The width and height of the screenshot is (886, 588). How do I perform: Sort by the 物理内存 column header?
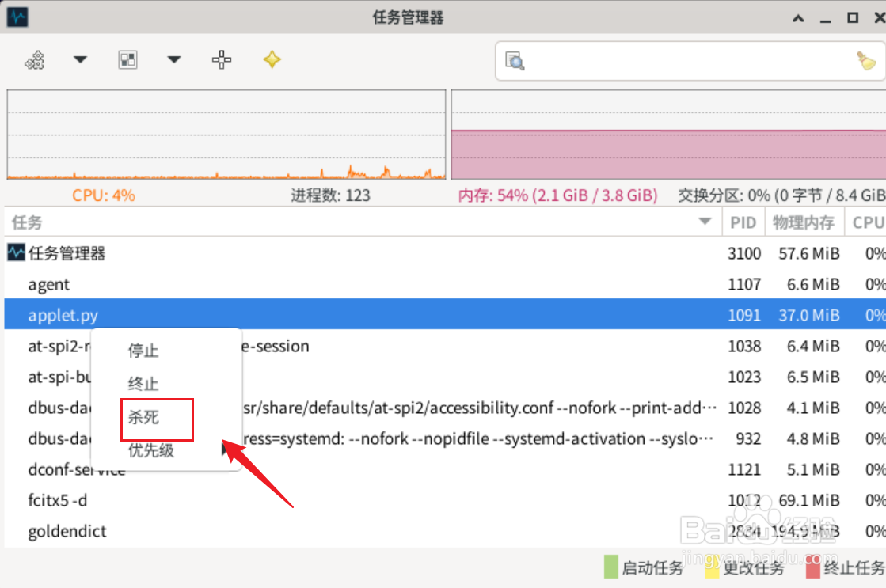coord(804,222)
